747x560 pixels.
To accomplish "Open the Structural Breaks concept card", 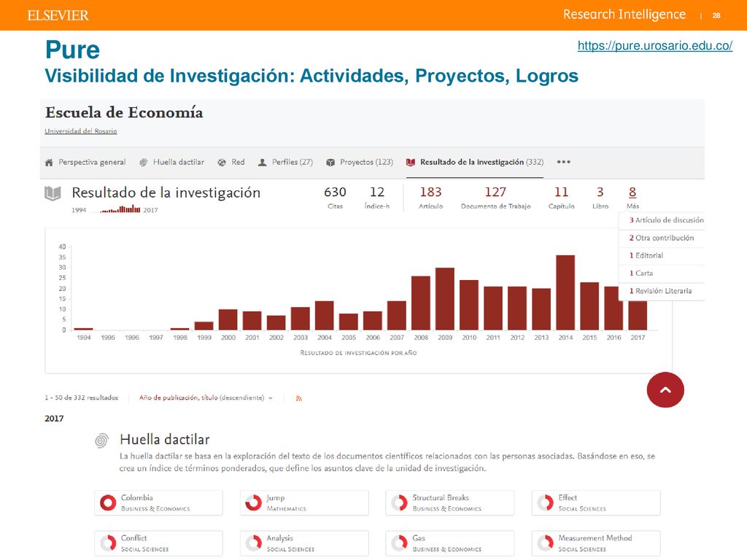I will (x=450, y=503).
